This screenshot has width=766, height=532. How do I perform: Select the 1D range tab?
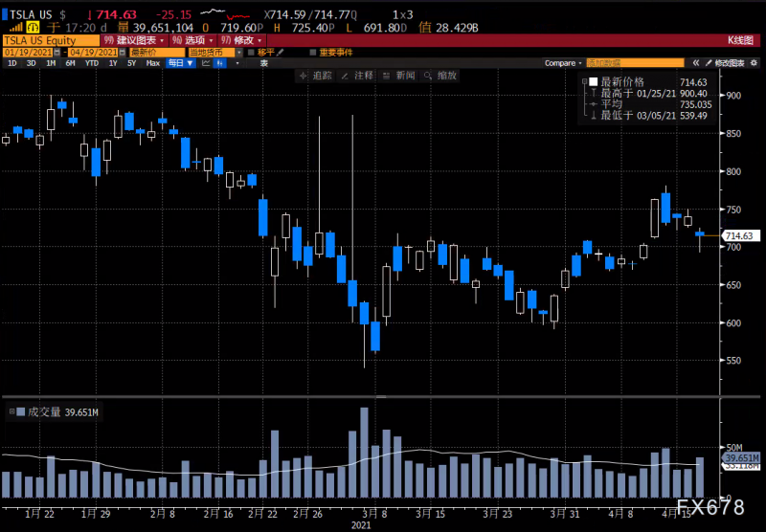coord(12,63)
